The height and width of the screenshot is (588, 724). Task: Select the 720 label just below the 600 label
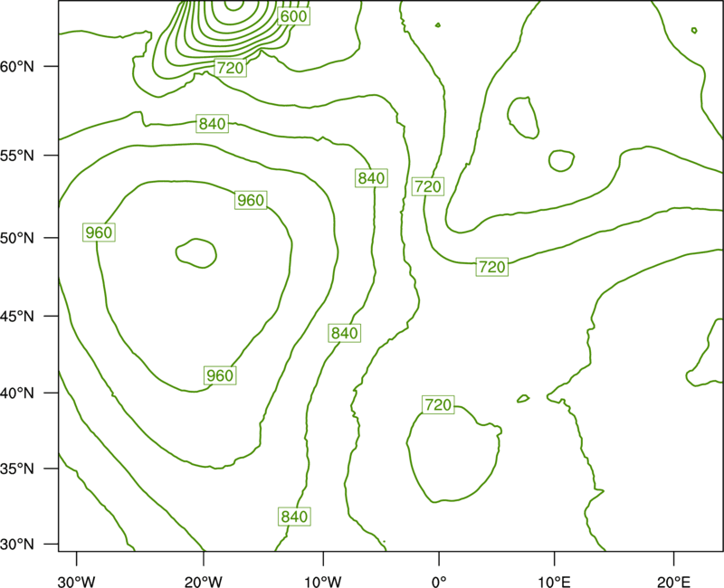230,69
